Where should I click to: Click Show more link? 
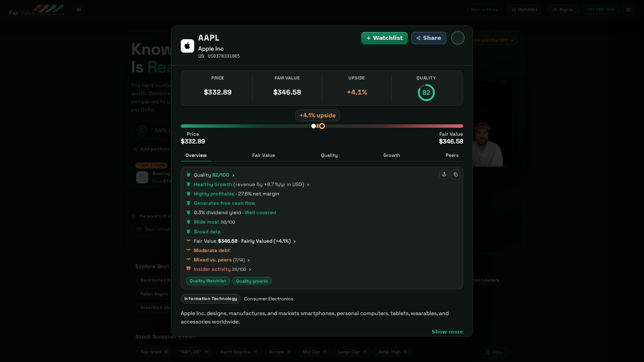tap(447, 331)
